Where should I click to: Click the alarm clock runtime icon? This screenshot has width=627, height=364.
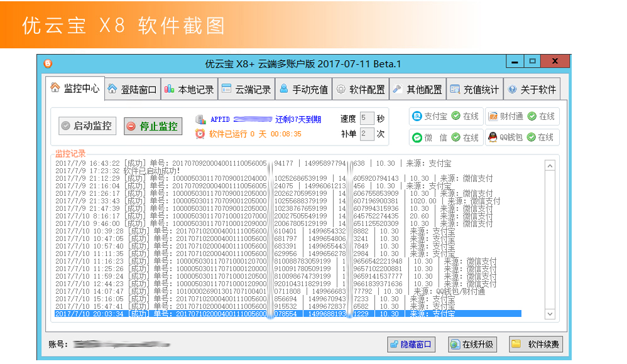(x=200, y=134)
